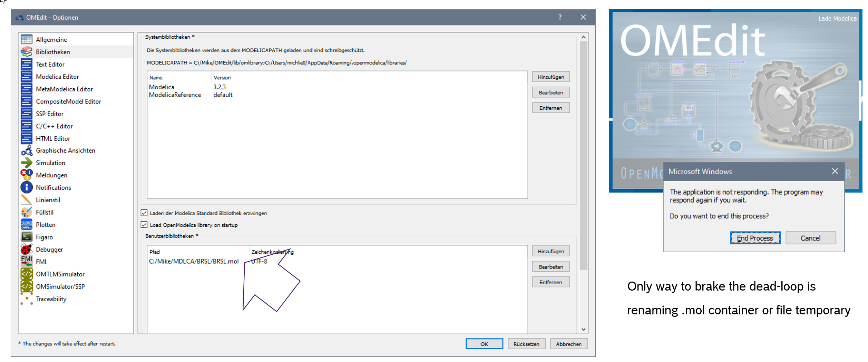This screenshot has height=362, width=868.
Task: Click the help question mark icon
Action: click(560, 17)
